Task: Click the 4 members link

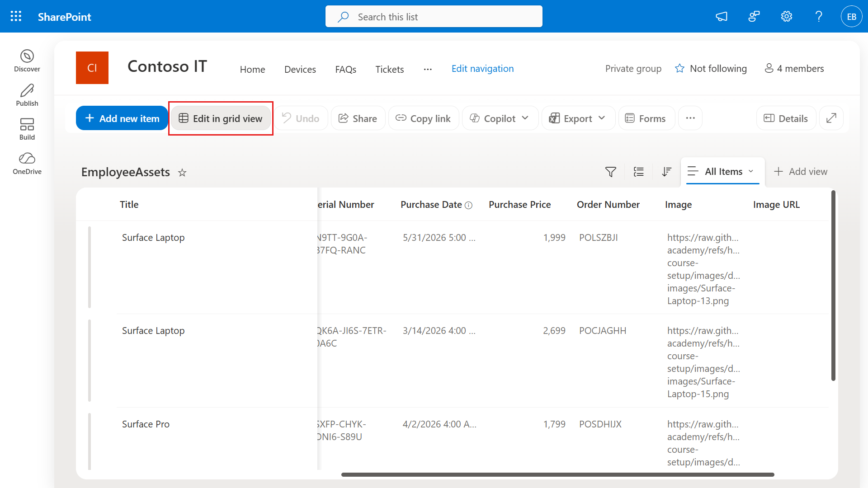Action: [794, 68]
